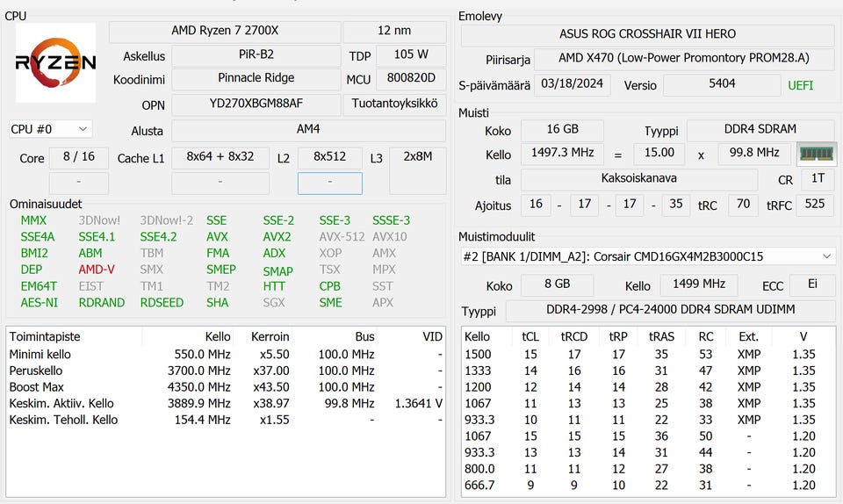
Task: Click the AMD-V feature in red
Action: pyautogui.click(x=97, y=270)
